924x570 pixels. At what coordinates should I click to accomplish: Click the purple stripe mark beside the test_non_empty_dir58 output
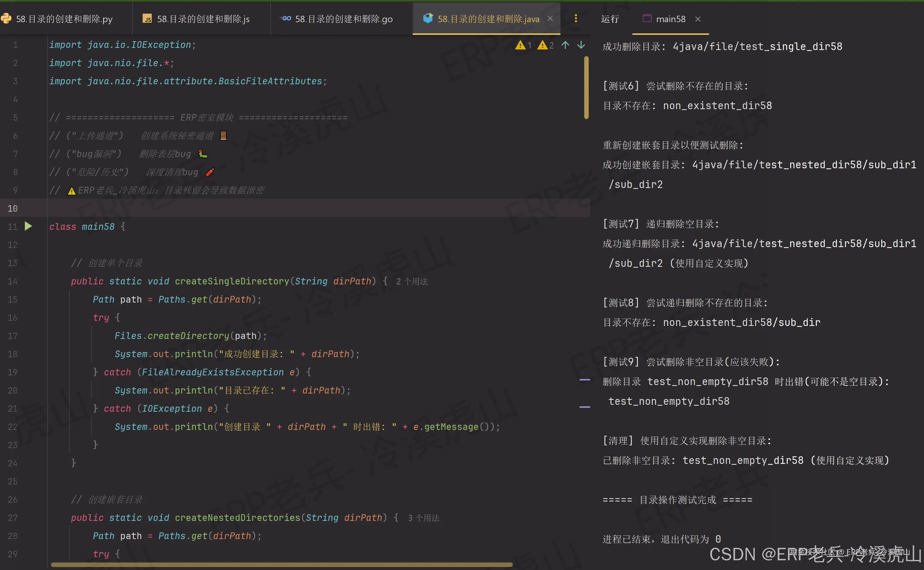tap(584, 380)
